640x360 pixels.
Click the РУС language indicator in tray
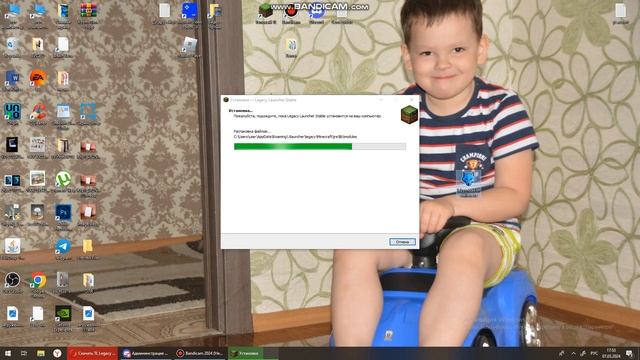coord(594,353)
